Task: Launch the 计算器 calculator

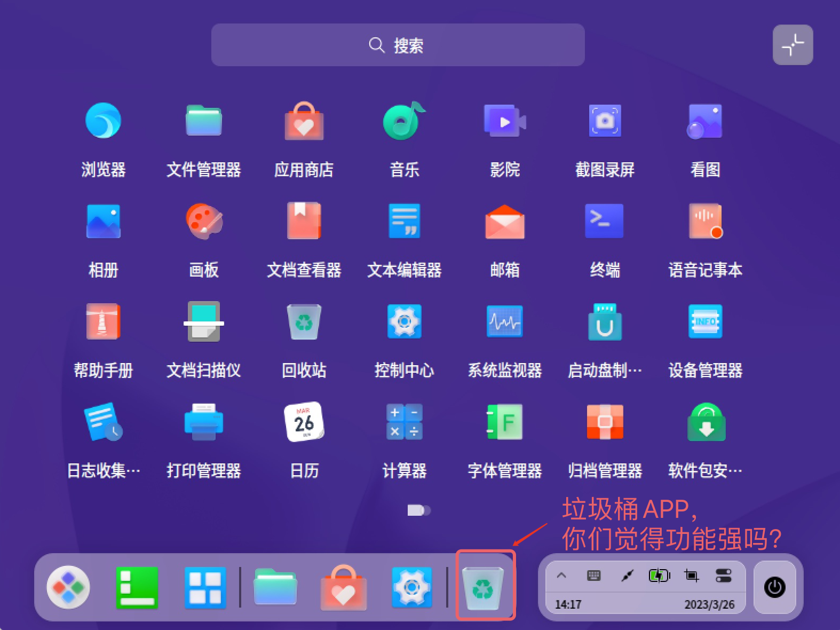Action: tap(404, 422)
